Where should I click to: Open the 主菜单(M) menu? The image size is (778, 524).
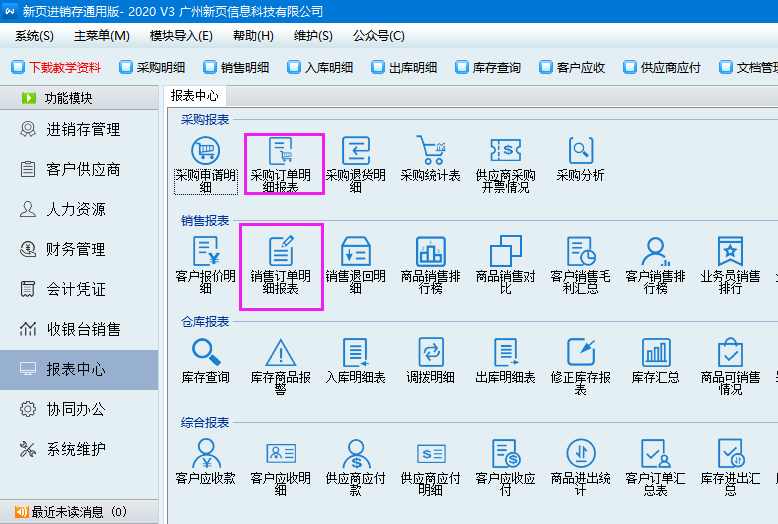point(102,36)
